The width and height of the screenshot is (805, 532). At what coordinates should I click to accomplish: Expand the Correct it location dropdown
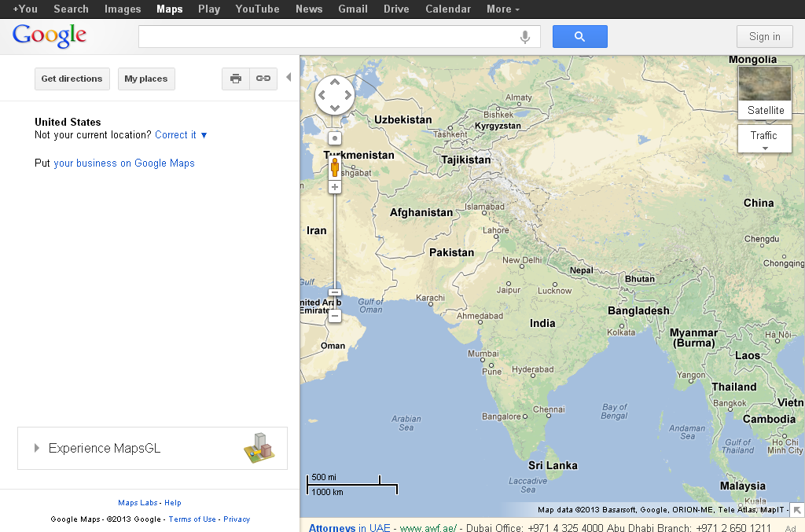181,134
